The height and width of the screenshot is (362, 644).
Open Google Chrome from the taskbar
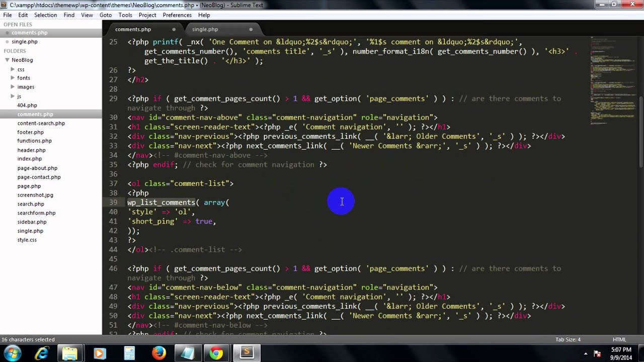click(x=216, y=353)
